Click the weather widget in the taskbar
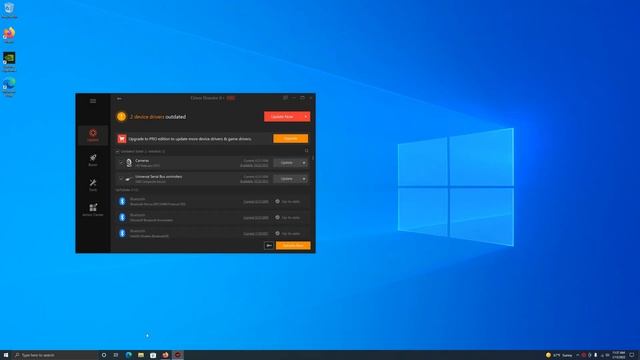The width and height of the screenshot is (640, 360). click(559, 355)
